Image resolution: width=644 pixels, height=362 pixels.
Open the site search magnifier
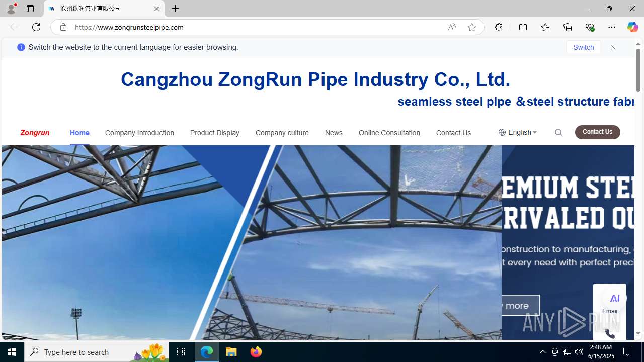[558, 132]
